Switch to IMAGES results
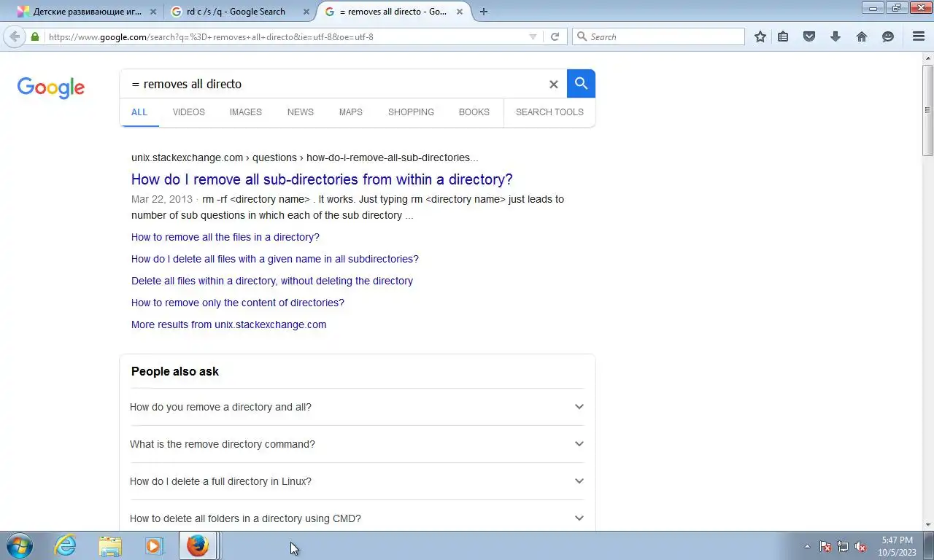The image size is (934, 560). pos(245,112)
